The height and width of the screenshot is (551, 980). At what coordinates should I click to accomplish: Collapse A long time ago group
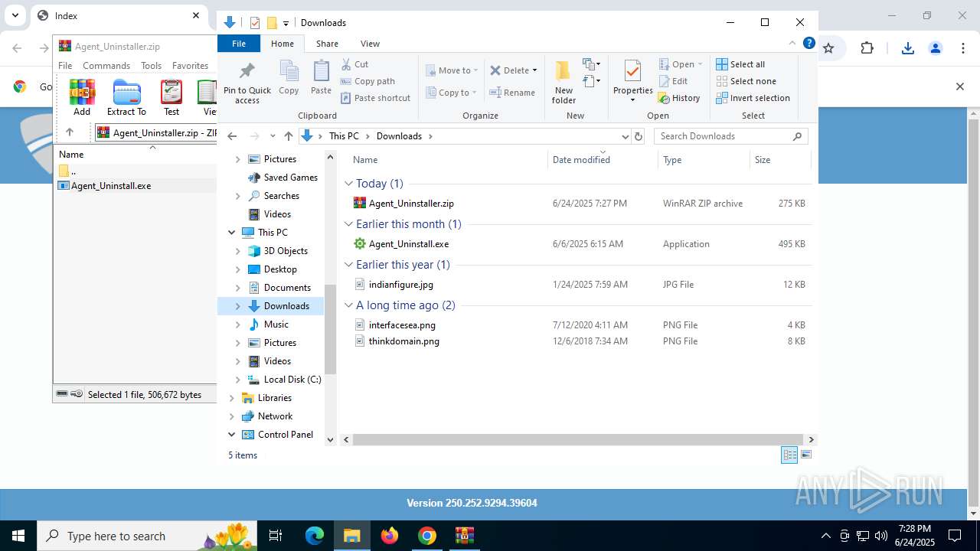pyautogui.click(x=348, y=305)
